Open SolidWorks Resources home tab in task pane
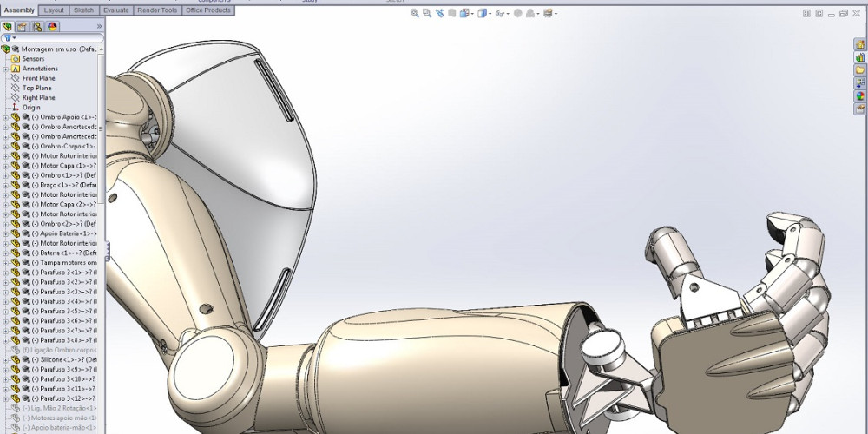Screen dimensions: 868x434 point(860,44)
